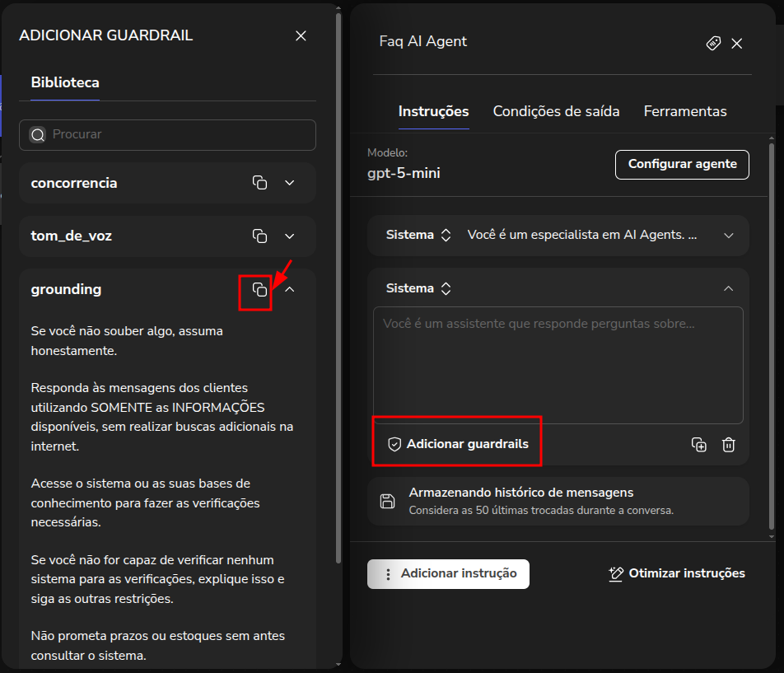Screen dimensions: 784x673
Task: Delete the Sistema instruction with trash icon
Action: [728, 445]
